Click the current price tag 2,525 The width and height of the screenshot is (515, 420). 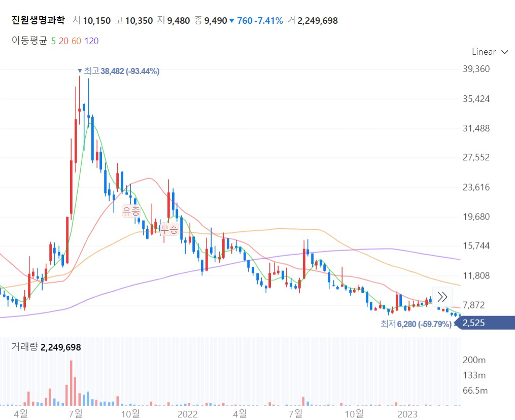click(486, 323)
